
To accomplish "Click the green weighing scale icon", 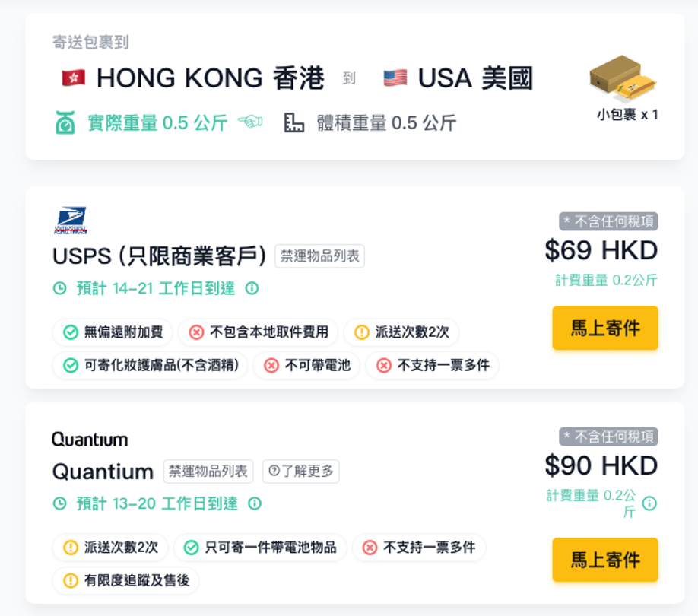I will pyautogui.click(x=65, y=123).
